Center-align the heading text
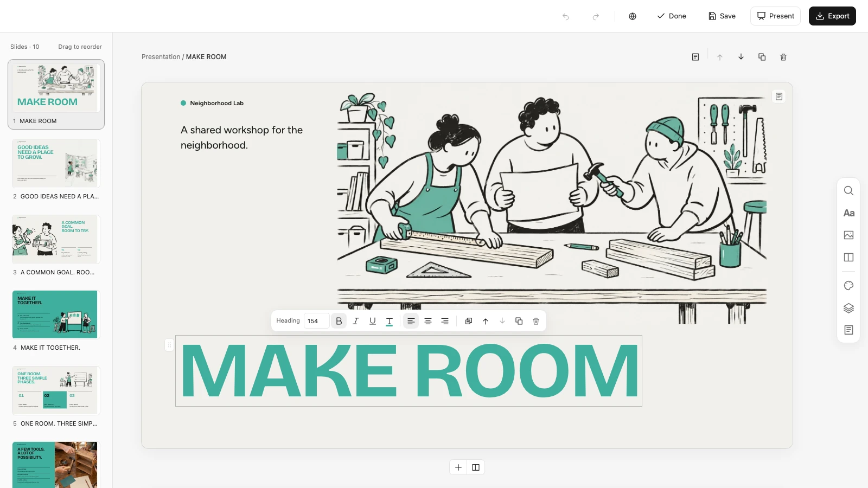 coord(428,321)
